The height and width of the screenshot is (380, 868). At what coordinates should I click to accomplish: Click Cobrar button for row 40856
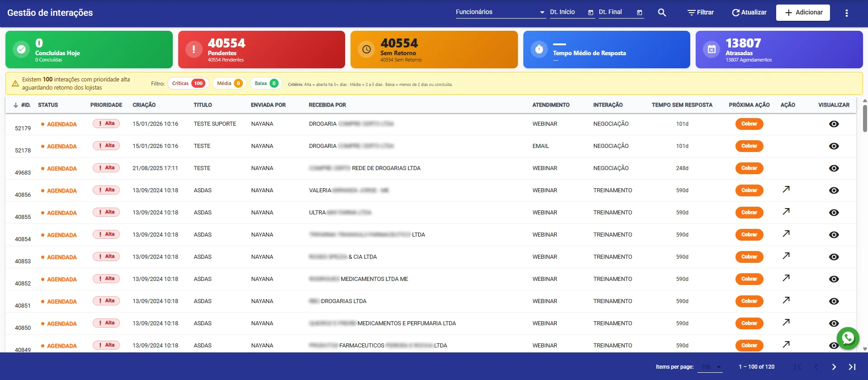[749, 190]
